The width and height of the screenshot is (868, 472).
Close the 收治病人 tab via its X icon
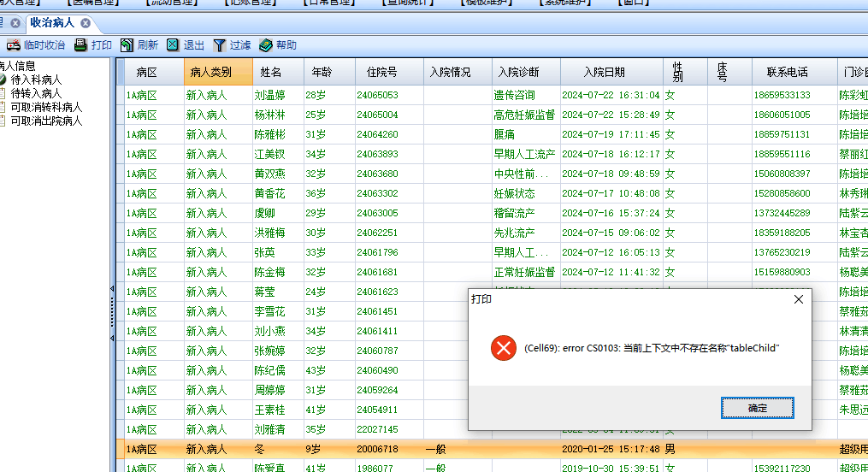tap(86, 23)
